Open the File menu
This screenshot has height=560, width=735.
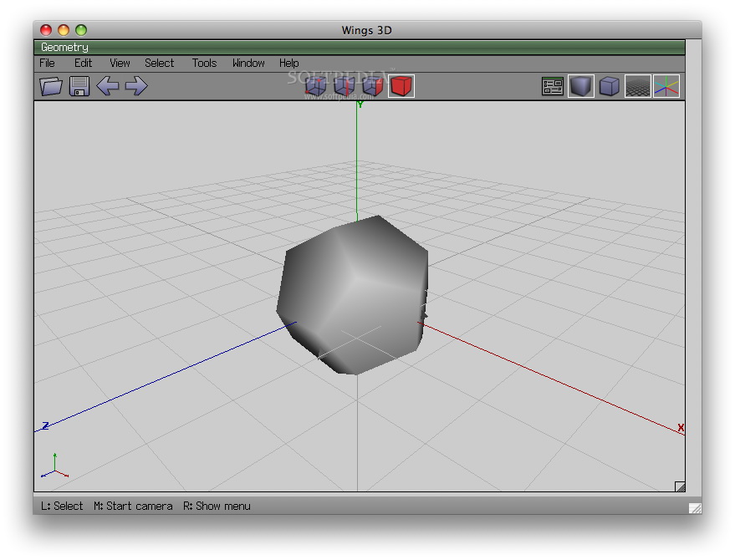point(48,63)
